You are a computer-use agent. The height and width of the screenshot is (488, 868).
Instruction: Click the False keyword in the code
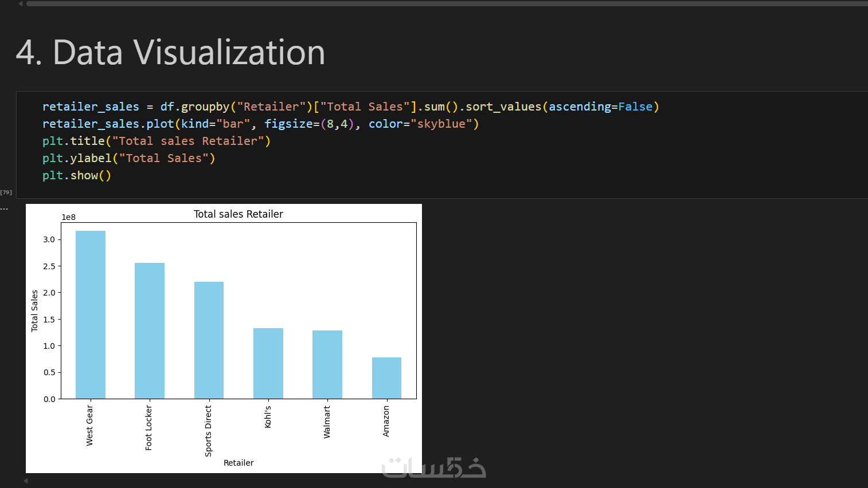pyautogui.click(x=635, y=107)
